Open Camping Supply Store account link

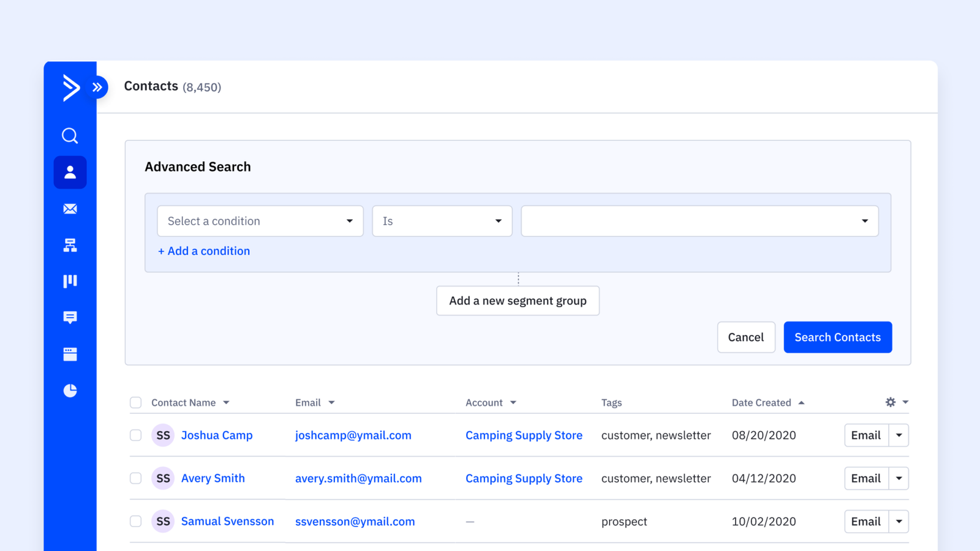[524, 435]
